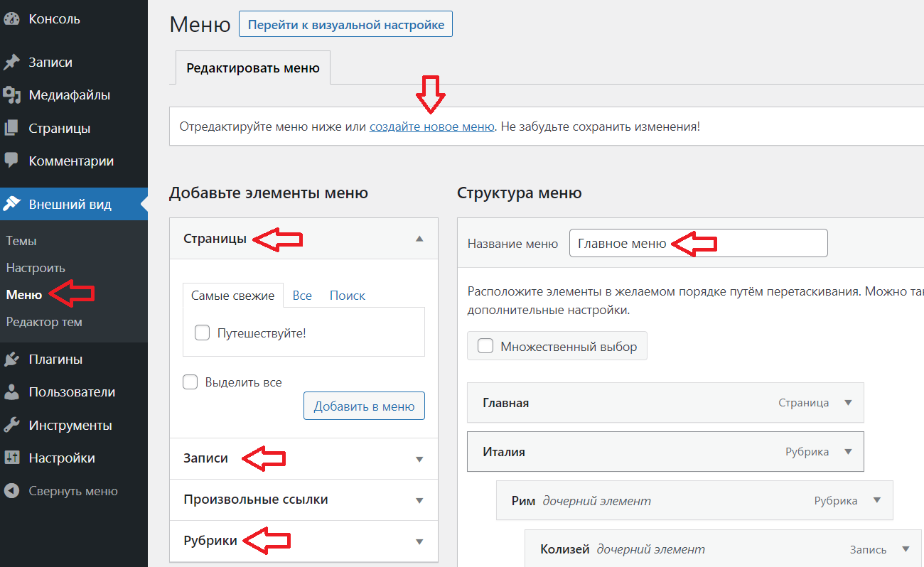Click the Плагины plug icon
This screenshot has height=567, width=924.
pyautogui.click(x=11, y=360)
